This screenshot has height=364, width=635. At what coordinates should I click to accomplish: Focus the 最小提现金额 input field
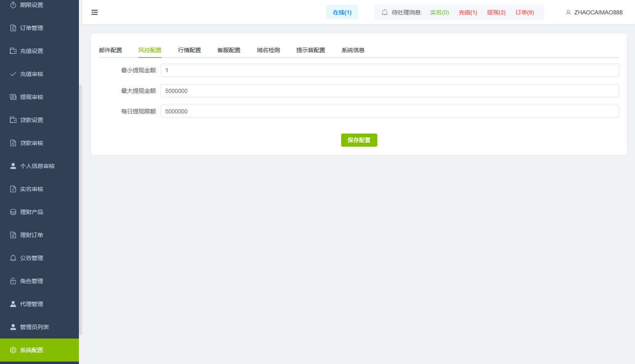click(389, 70)
